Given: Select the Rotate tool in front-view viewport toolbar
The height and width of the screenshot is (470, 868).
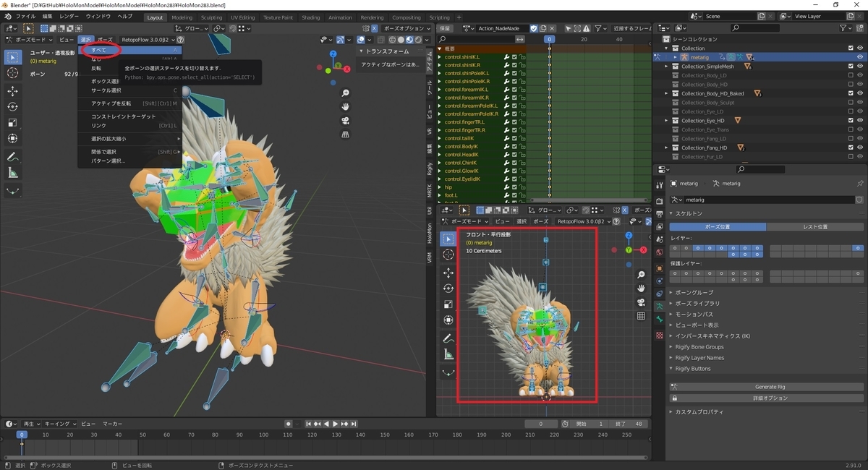Looking at the screenshot, I should point(448,289).
